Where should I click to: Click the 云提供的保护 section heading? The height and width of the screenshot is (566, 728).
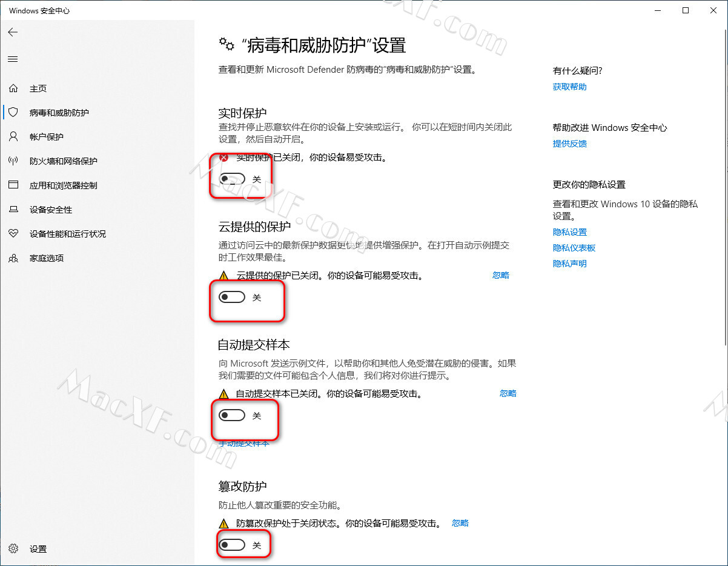coord(254,227)
